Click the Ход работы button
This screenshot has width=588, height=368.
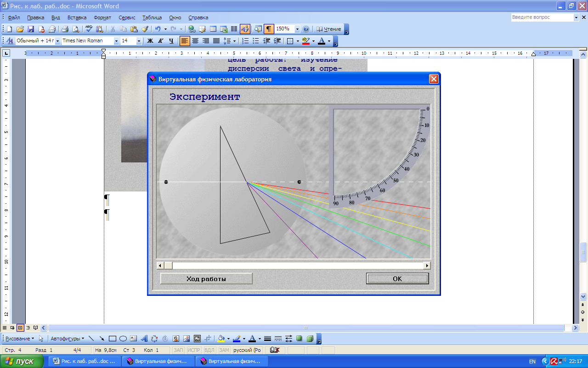pos(206,279)
